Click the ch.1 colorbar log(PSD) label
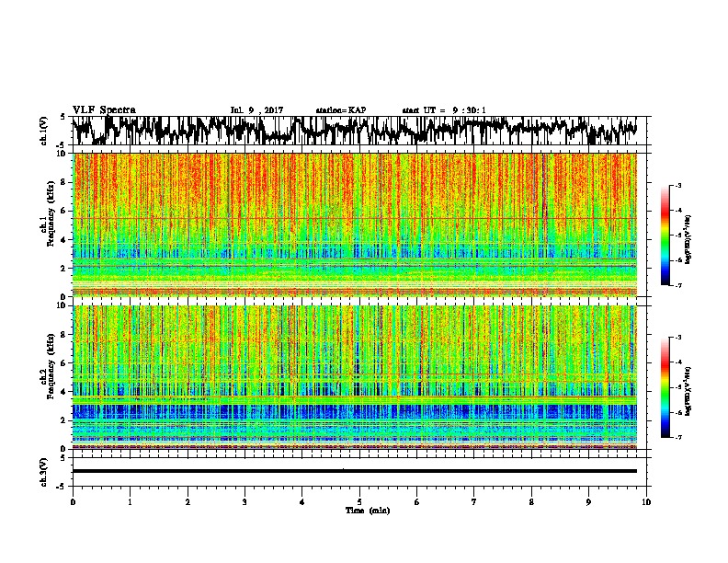Image resolution: width=728 pixels, height=563 pixels. pos(688,239)
